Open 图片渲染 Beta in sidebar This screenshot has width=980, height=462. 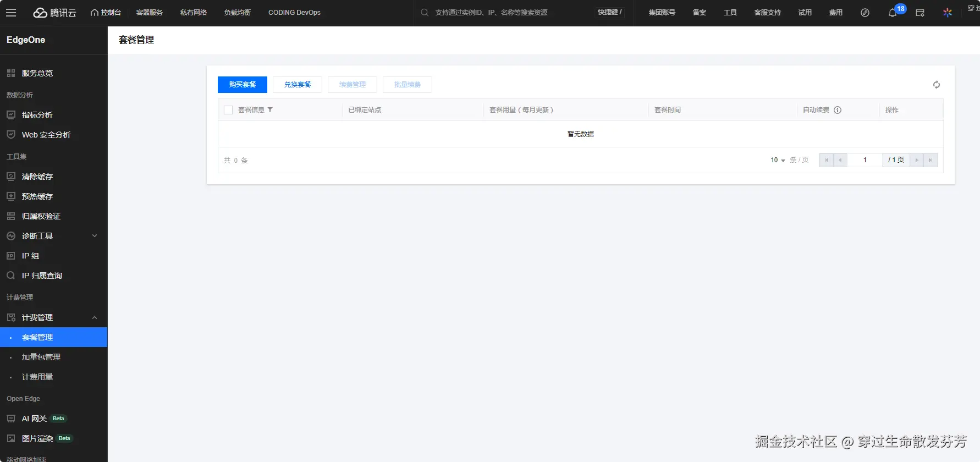click(53, 438)
